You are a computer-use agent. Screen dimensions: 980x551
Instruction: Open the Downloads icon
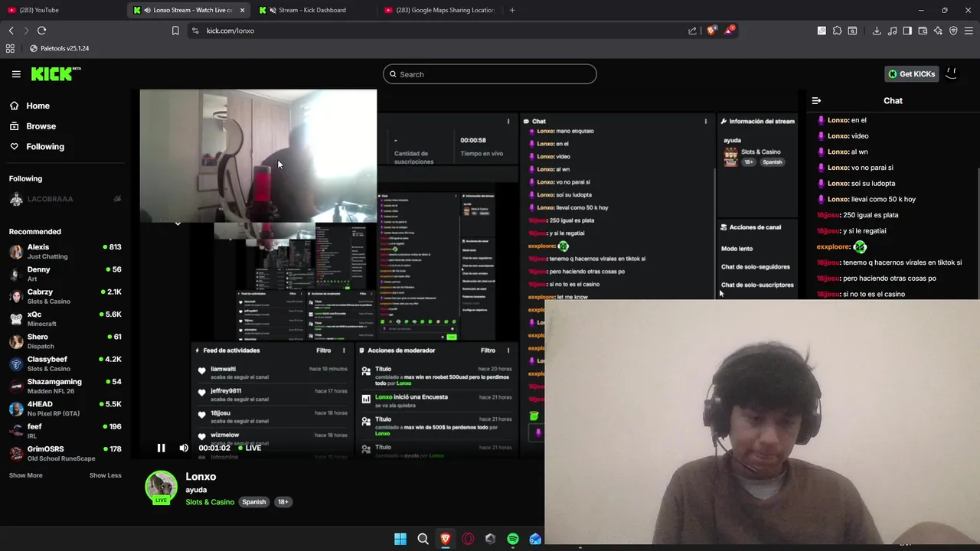[877, 31]
